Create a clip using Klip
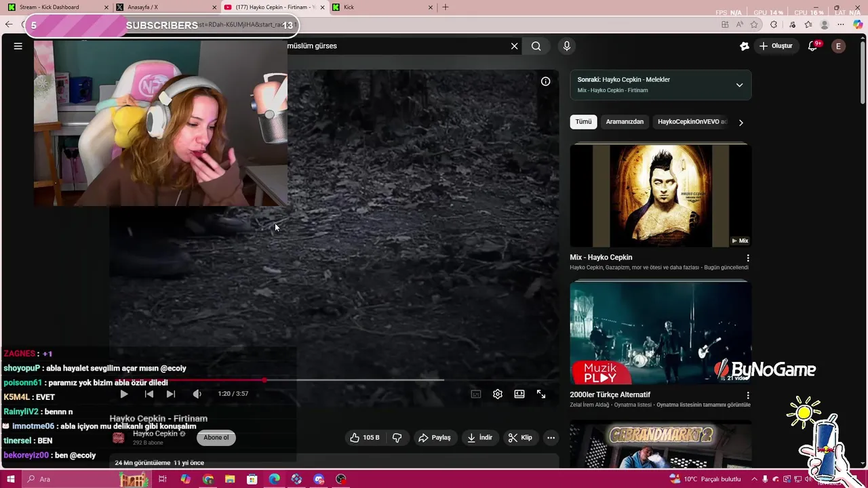 [x=521, y=438]
